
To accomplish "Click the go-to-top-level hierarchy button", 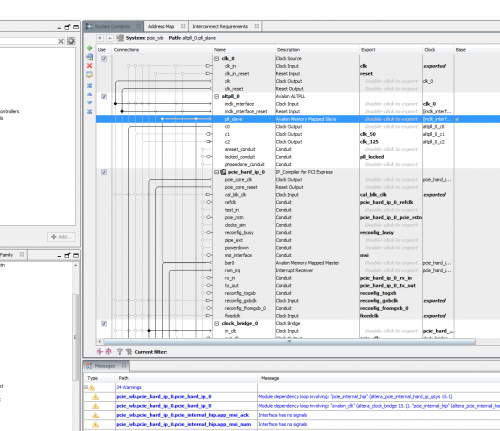I will [x=100, y=38].
